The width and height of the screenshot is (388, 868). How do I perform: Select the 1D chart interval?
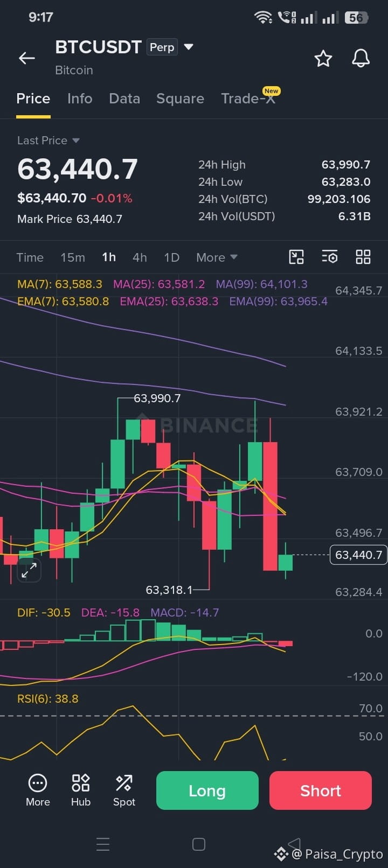coord(171,257)
